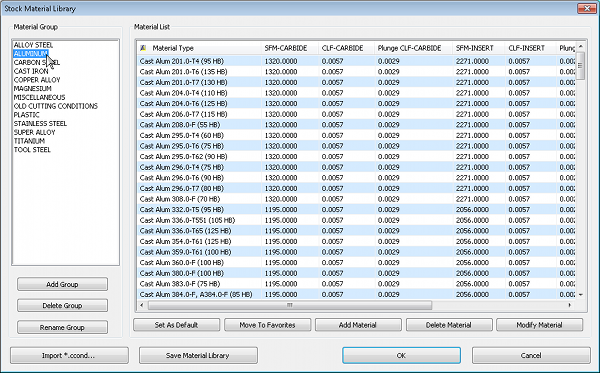Select the STAINLESS STEEL group

tap(40, 124)
